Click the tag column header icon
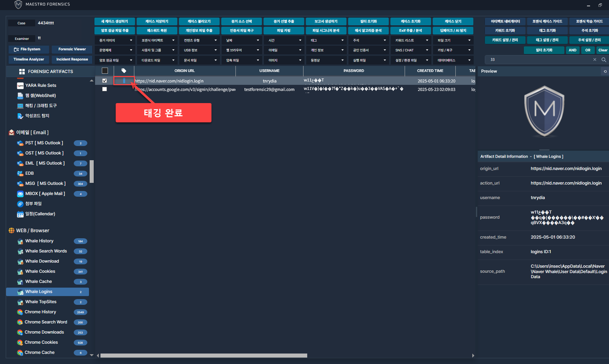The image size is (609, 364). coord(124,71)
